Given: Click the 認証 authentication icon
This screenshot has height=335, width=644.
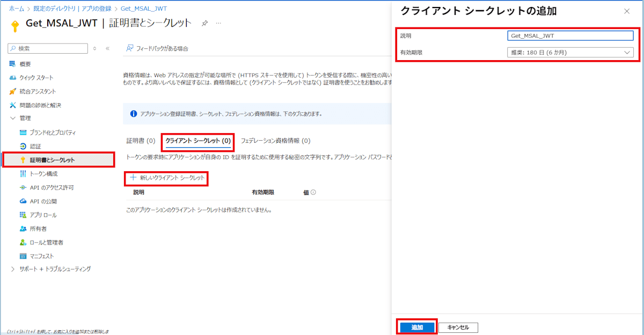Looking at the screenshot, I should tap(23, 147).
